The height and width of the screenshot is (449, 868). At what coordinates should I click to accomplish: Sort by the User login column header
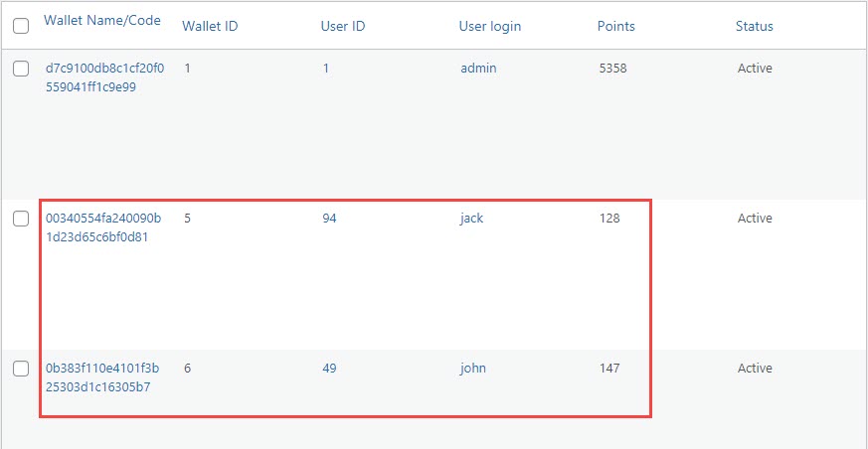[490, 26]
